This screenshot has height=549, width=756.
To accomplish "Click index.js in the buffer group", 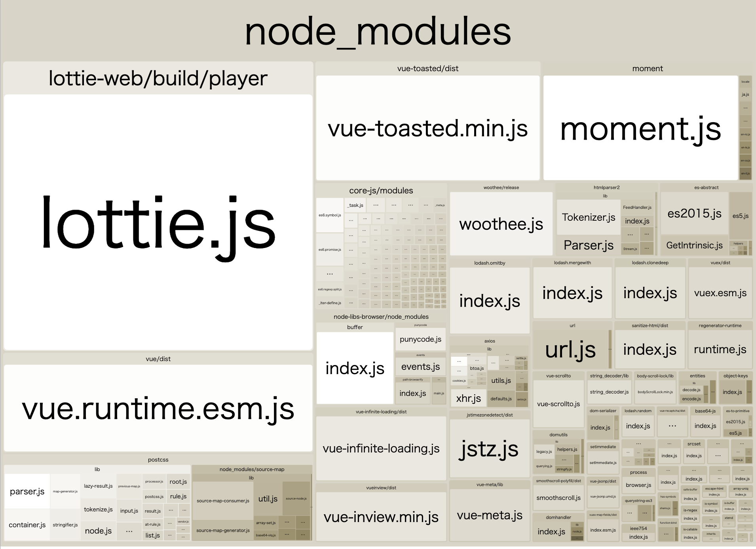I will pyautogui.click(x=355, y=368).
